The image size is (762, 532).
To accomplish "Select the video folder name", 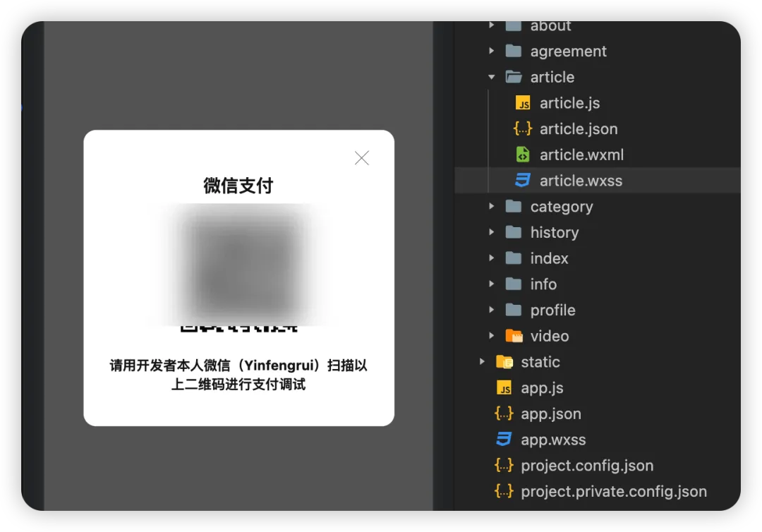I will [x=549, y=336].
